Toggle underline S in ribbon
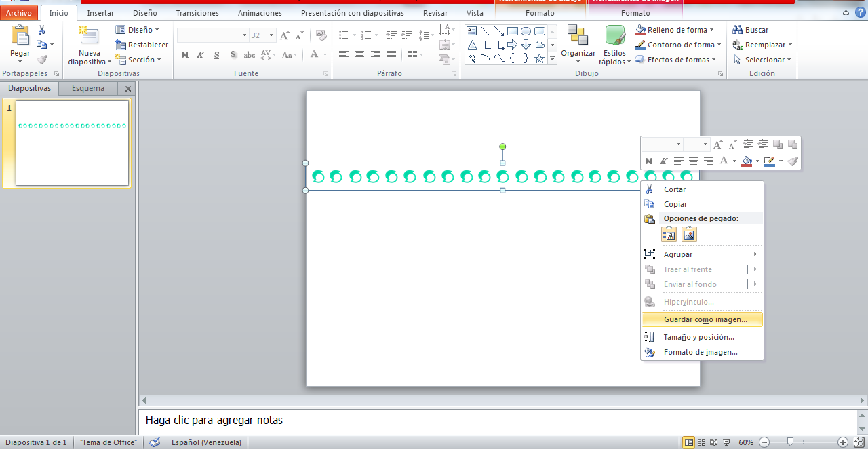 click(x=217, y=55)
